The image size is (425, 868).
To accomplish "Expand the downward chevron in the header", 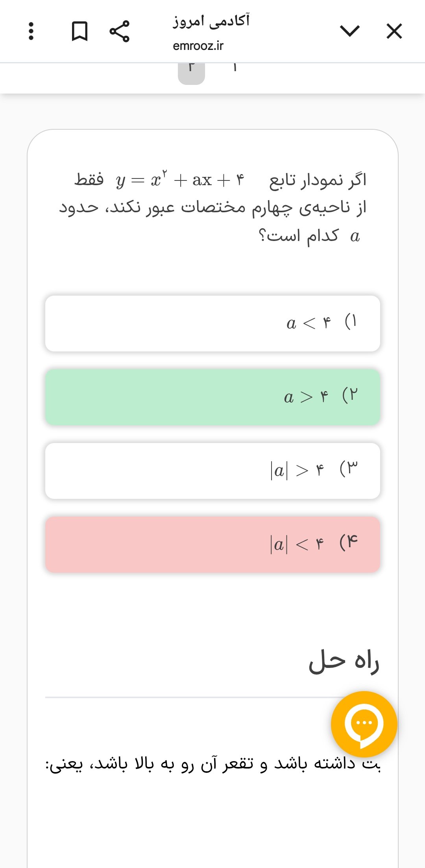I will 349,31.
